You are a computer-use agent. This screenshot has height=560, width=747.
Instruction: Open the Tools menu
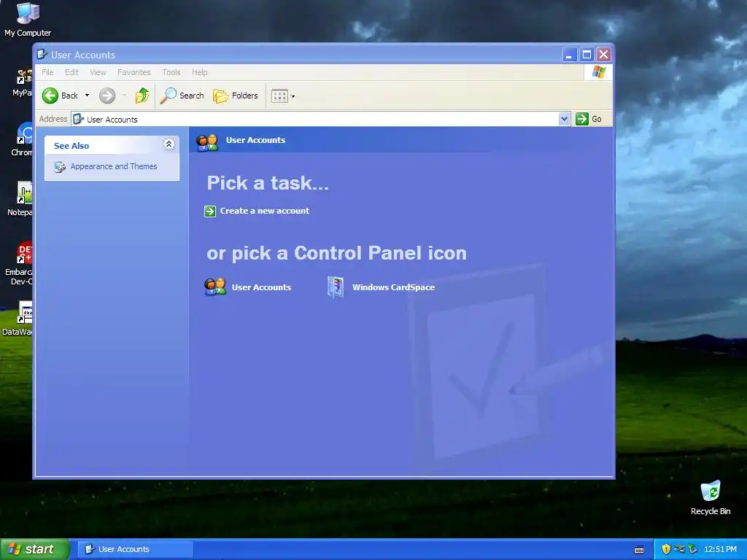(x=171, y=72)
